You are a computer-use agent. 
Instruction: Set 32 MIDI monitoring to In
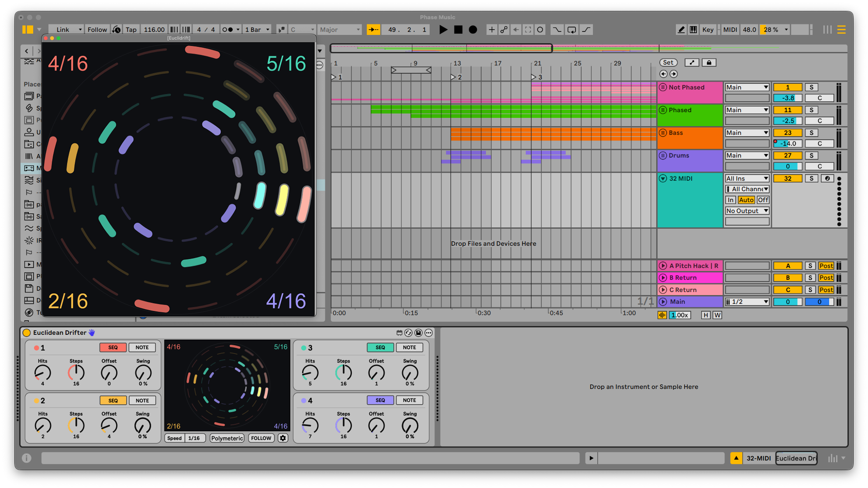730,200
